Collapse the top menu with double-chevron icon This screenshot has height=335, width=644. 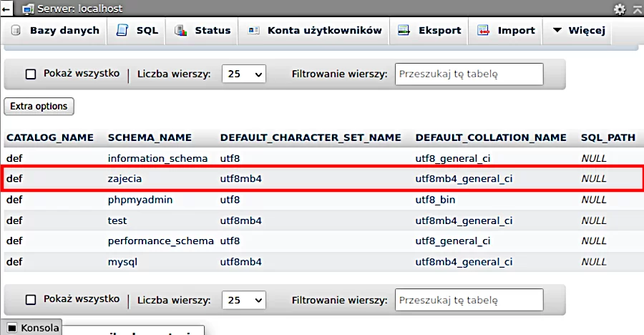pos(638,9)
